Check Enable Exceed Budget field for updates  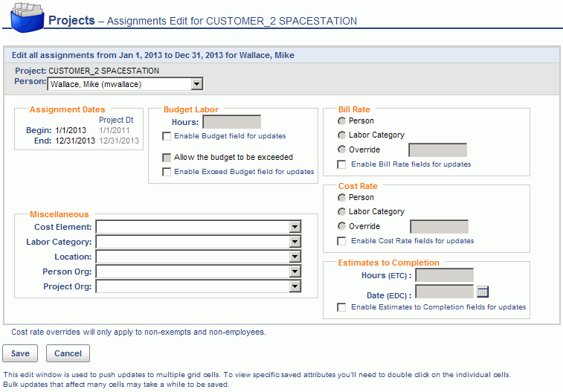(x=167, y=172)
